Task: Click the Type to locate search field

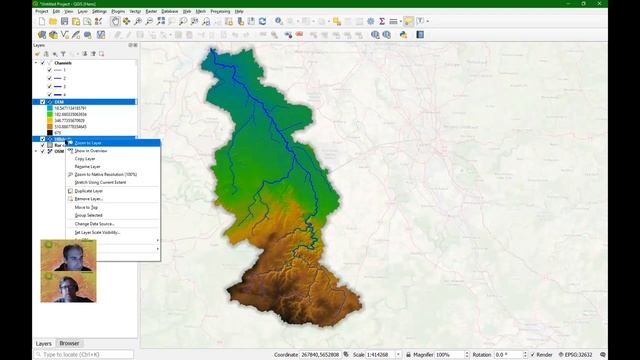Action: coord(84,355)
